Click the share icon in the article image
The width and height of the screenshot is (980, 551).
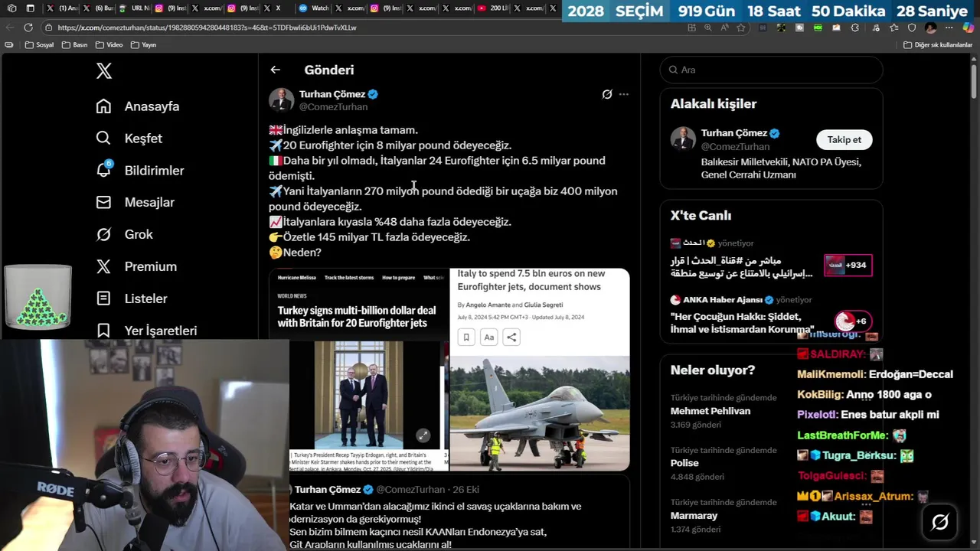(x=512, y=337)
